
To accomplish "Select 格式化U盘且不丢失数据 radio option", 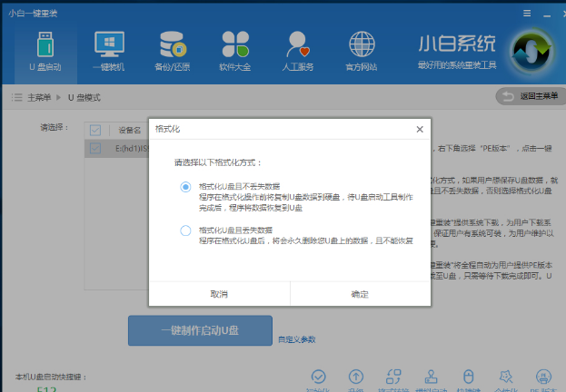I will tap(185, 187).
